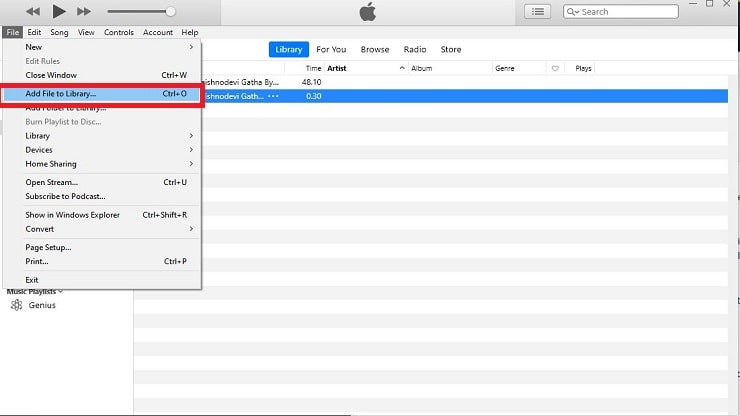Toggle the Artist sort direction arrow
The width and height of the screenshot is (740, 416).
pos(402,68)
